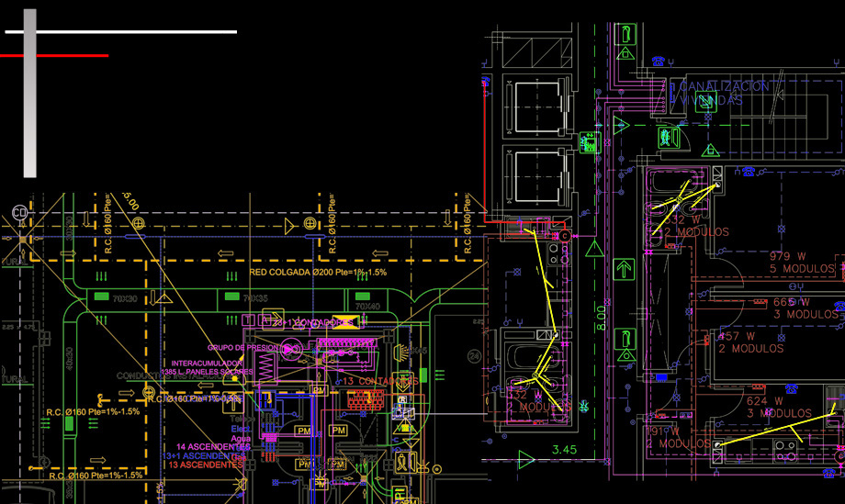Select the red 13 ASCENDENTES label
Image resolution: width=845 pixels, height=504 pixels.
[206, 465]
